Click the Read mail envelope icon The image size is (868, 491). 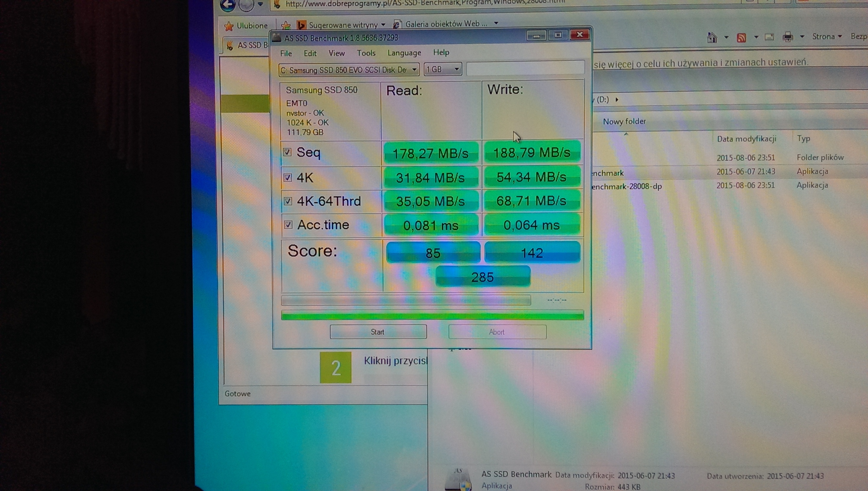(769, 37)
